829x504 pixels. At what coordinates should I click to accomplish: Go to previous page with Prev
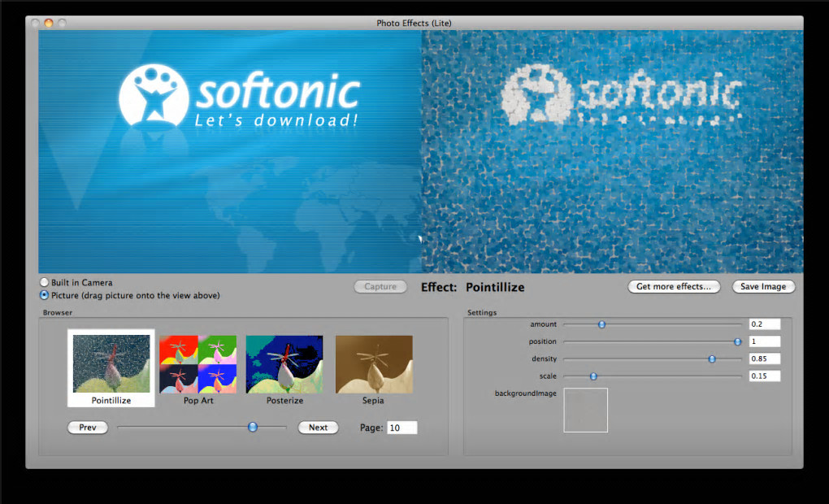pos(88,428)
